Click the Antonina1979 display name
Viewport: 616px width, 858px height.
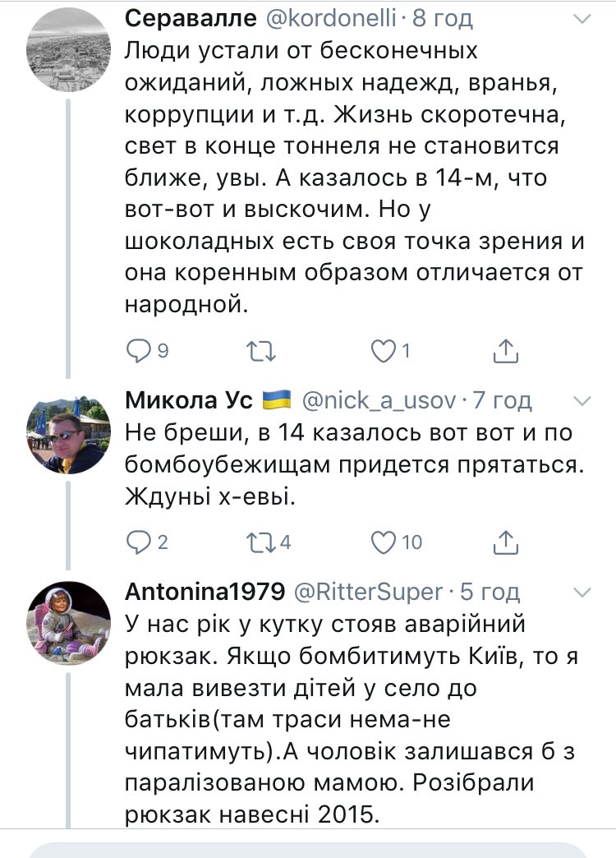(205, 591)
